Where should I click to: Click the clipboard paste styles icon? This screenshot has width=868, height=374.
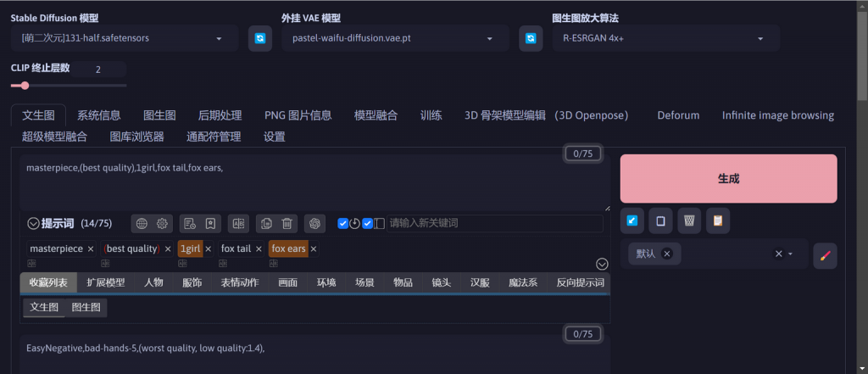tap(717, 221)
